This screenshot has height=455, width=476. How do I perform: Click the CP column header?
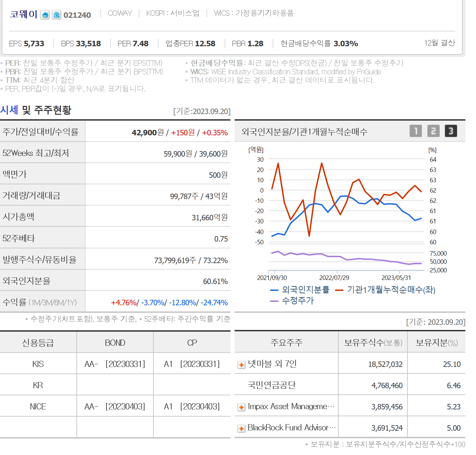(x=192, y=343)
